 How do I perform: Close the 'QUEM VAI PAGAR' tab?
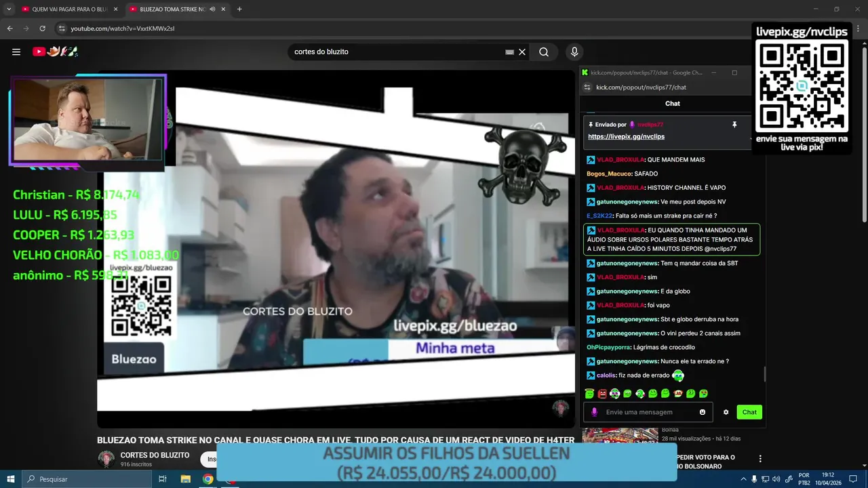(115, 9)
